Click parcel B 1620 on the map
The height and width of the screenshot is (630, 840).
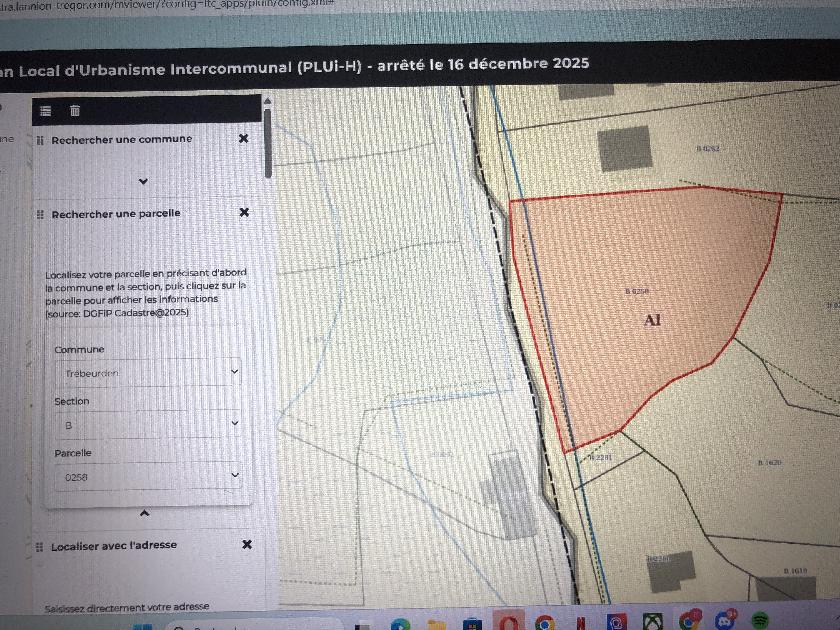coord(769,462)
